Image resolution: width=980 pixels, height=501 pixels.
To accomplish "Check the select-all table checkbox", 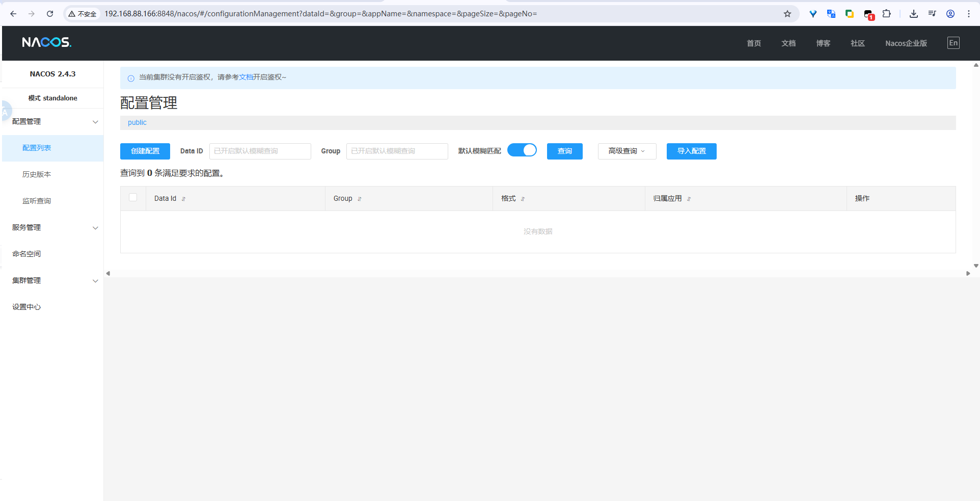I will tap(133, 197).
